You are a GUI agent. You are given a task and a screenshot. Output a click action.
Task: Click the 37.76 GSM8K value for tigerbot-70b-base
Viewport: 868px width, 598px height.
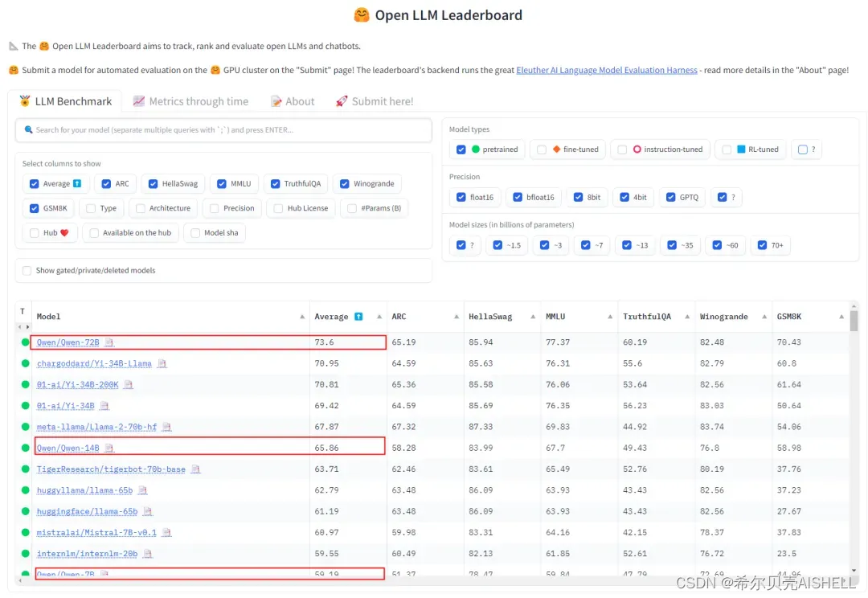coord(789,469)
